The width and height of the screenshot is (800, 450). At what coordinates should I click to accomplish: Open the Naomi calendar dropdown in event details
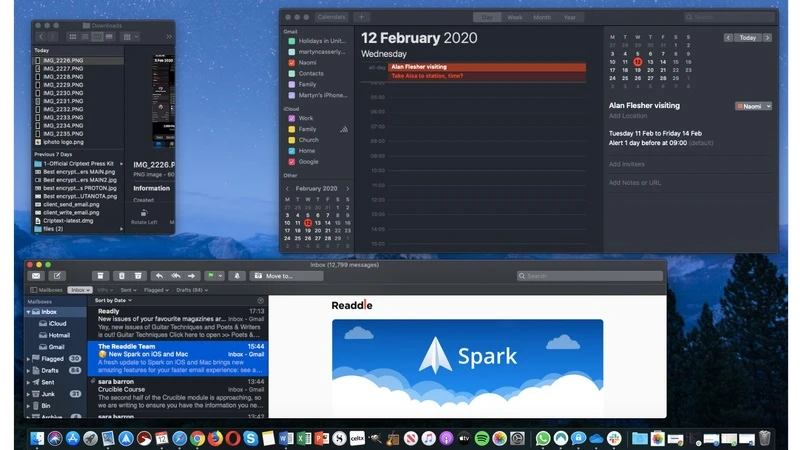click(754, 105)
